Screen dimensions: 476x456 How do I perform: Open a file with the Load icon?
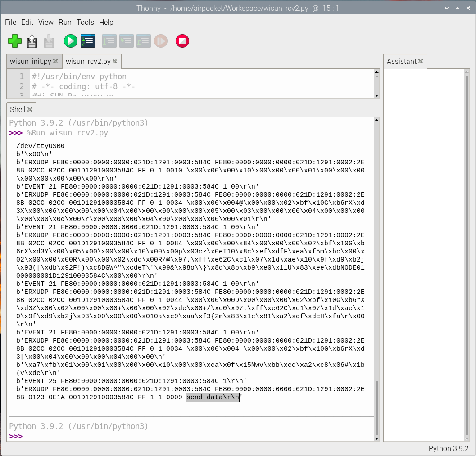pos(32,41)
